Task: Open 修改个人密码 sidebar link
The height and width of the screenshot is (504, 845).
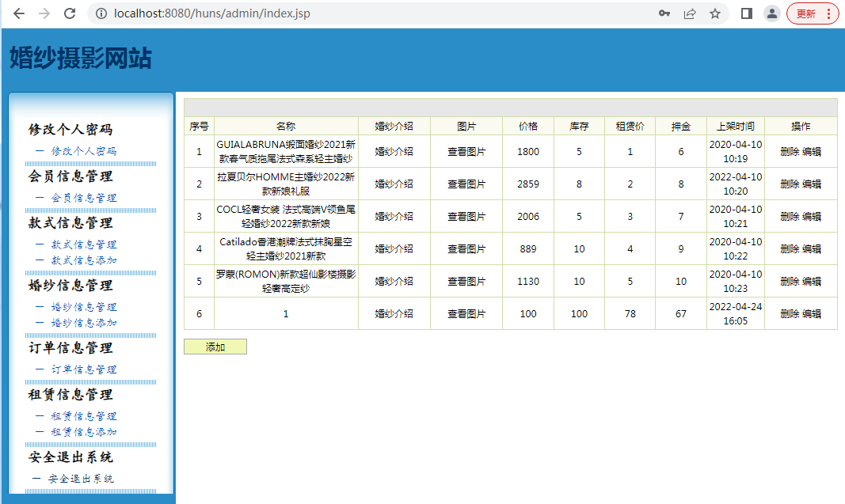Action: [x=83, y=151]
